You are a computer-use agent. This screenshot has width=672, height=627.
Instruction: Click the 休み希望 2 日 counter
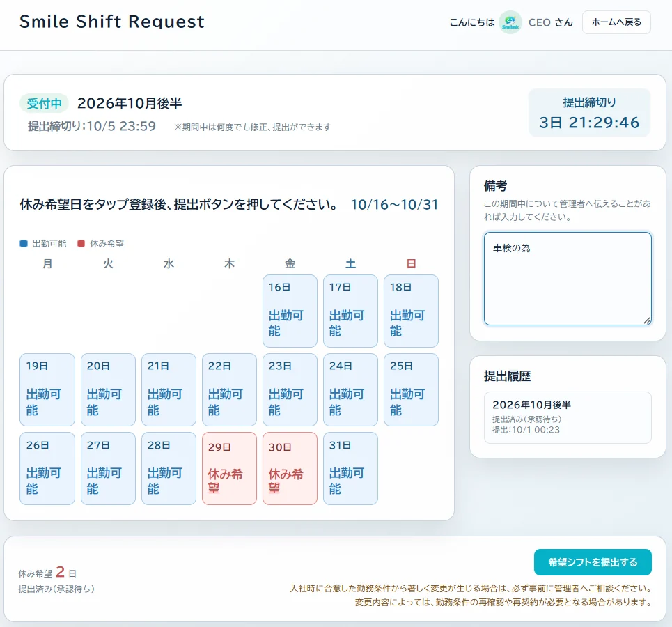[x=47, y=573]
